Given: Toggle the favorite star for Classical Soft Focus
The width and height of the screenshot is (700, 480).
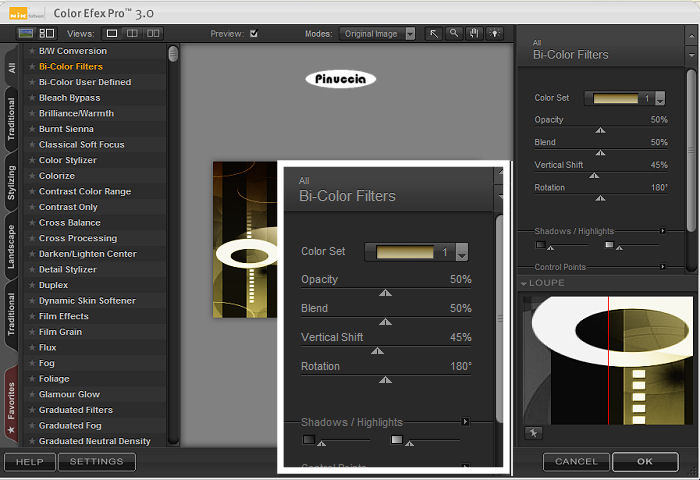Looking at the screenshot, I should (x=32, y=145).
